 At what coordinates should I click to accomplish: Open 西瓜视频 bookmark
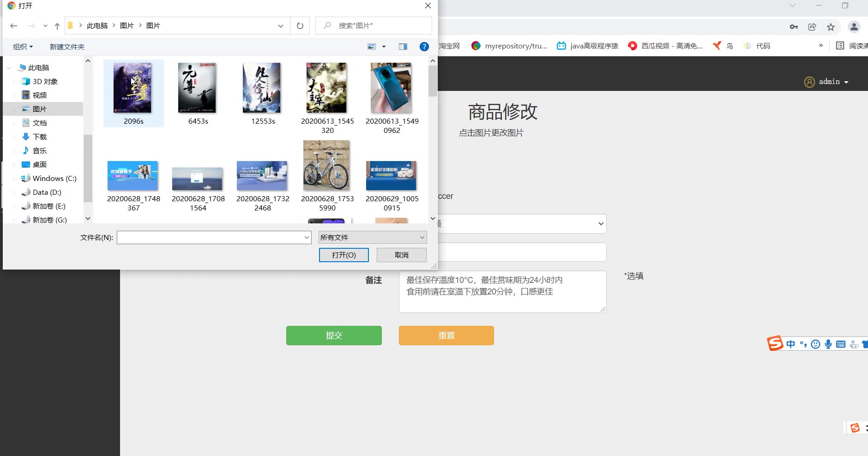tap(665, 46)
